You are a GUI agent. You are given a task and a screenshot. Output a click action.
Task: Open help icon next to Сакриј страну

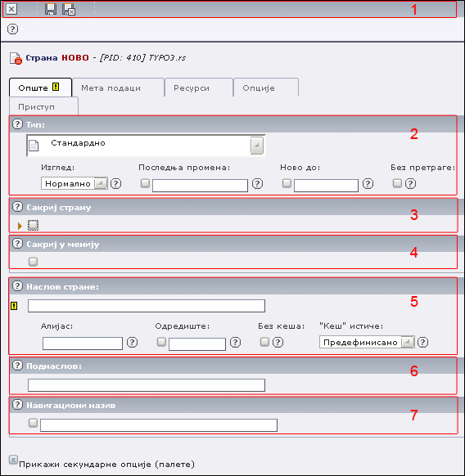(17, 207)
